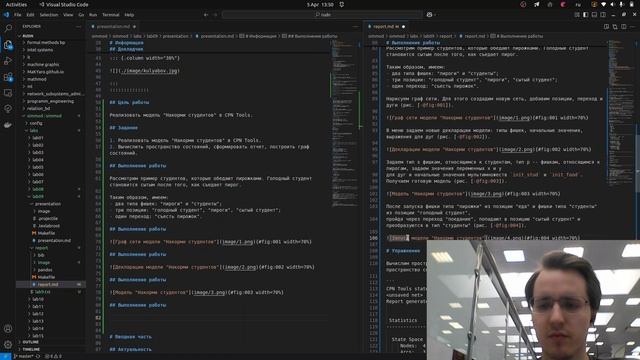Viewport: 640px width, 360px height.
Task: Open the Help menu
Action: pos(129,15)
